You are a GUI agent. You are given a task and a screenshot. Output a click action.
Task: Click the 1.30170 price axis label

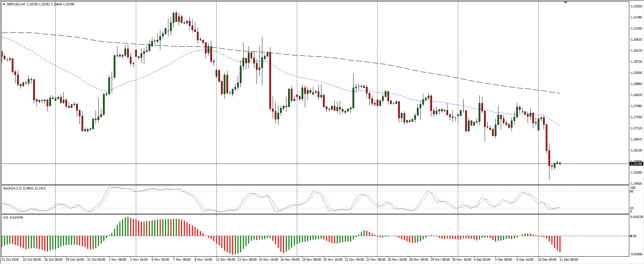[636, 51]
